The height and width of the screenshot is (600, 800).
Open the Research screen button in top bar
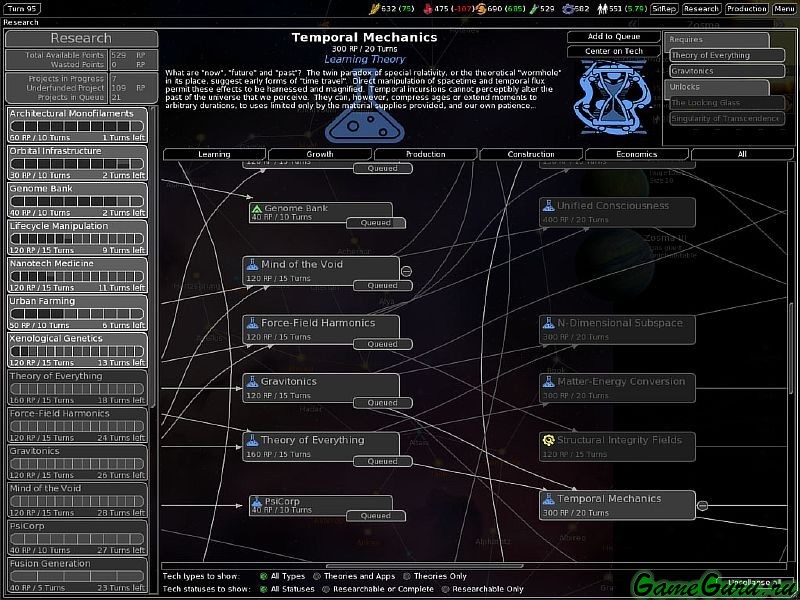(702, 9)
